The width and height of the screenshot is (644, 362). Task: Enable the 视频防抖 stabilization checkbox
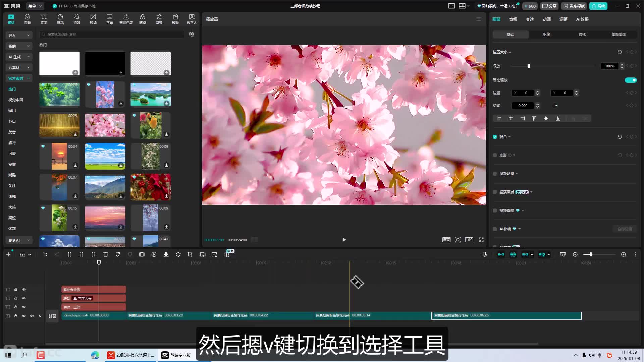[x=495, y=174]
